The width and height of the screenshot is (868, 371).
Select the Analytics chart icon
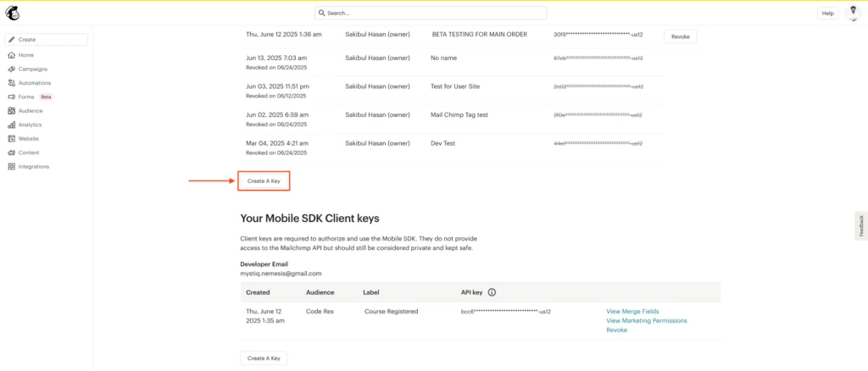click(12, 125)
